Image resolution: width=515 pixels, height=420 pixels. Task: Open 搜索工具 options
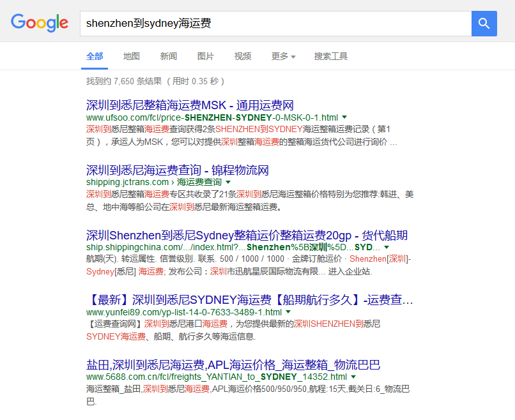(x=331, y=56)
